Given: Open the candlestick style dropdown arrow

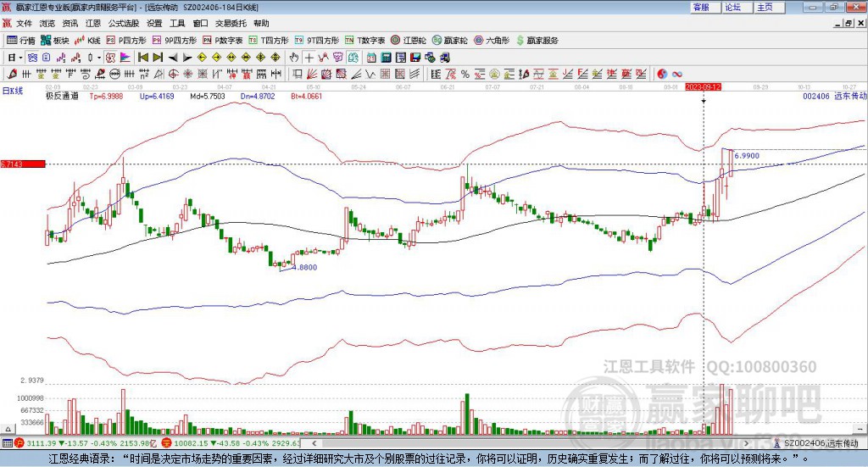Looking at the screenshot, I should pyautogui.click(x=99, y=58).
